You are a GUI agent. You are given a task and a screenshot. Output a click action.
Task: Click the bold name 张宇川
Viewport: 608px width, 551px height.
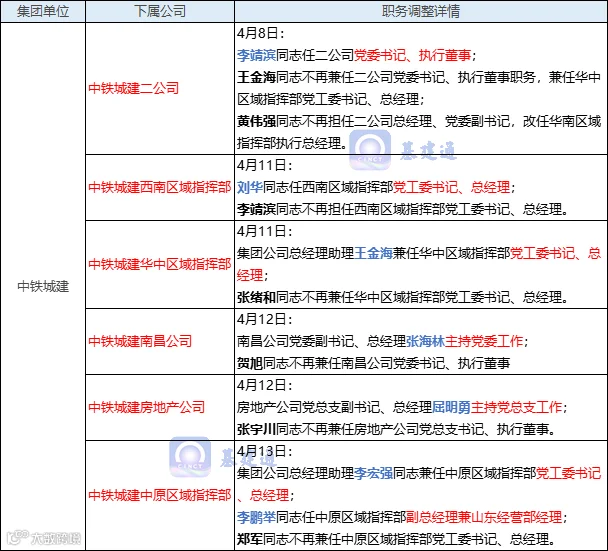256,429
